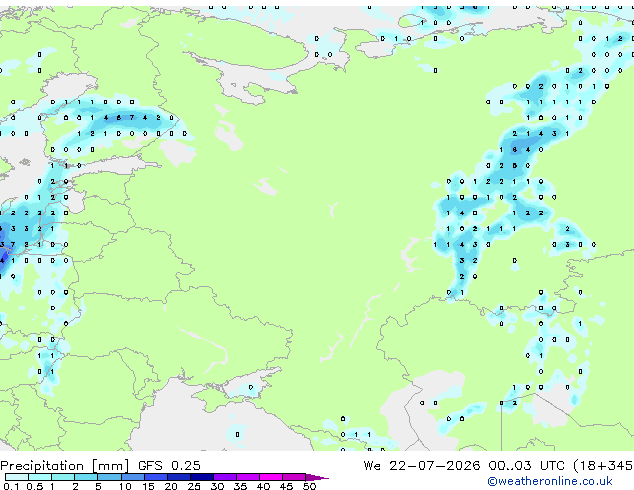Select the 40 to 45 mm legend swatch
This screenshot has height=490, width=634.
pos(271,477)
